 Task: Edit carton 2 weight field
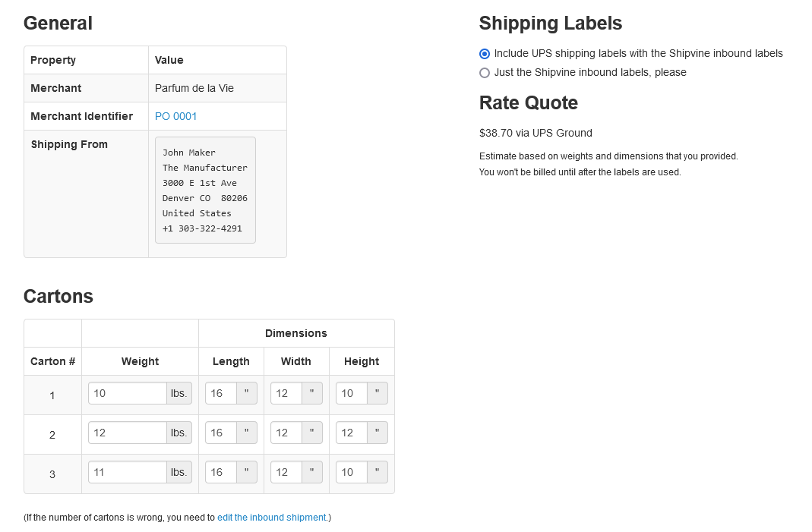tap(128, 433)
